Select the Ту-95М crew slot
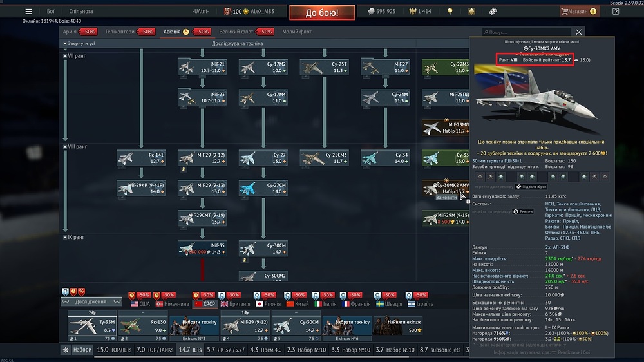The height and width of the screenshot is (362, 644). tap(91, 326)
